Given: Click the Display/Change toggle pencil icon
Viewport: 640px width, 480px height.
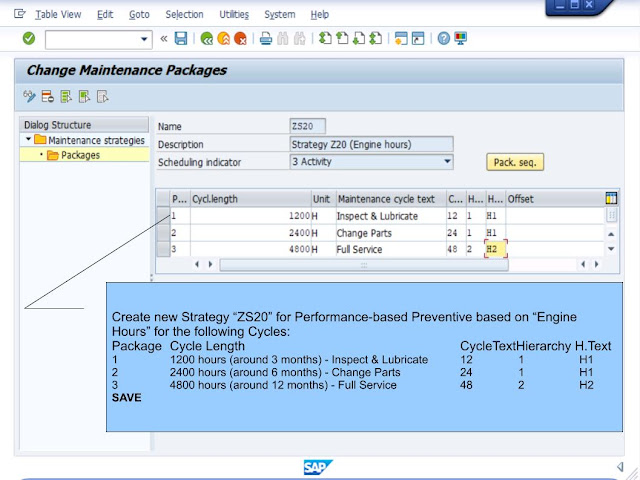Looking at the screenshot, I should click(x=29, y=97).
